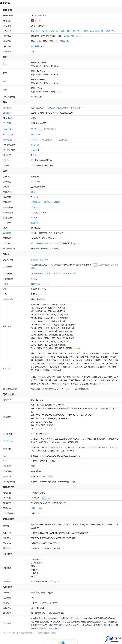Screen dimensions: 122x644
Task: Click the 纠错 icon in 网络频段 row
Action: tap(53, 429)
